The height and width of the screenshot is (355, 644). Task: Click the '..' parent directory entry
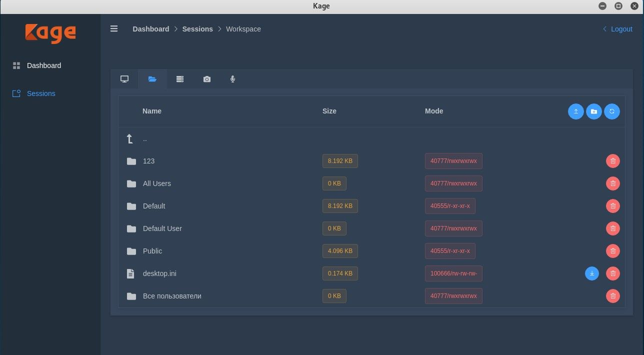pos(145,139)
